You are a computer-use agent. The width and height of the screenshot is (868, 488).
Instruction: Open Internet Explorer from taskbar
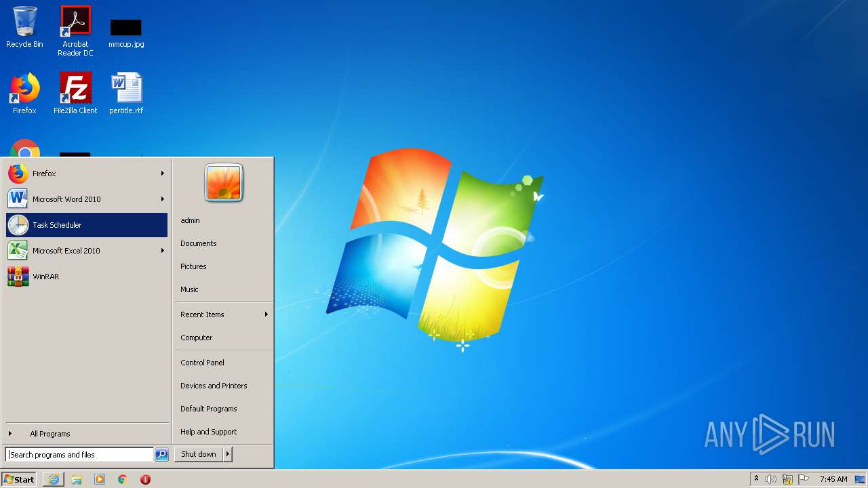tap(54, 479)
